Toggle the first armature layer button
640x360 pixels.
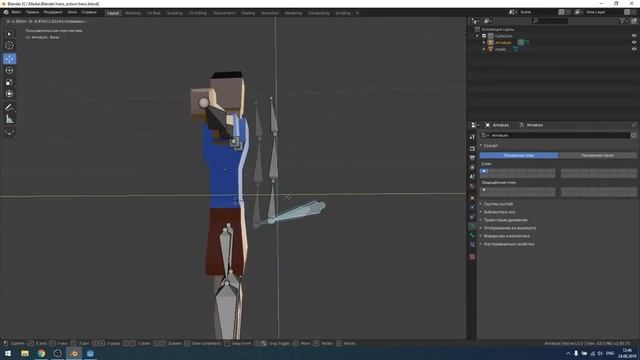484,171
